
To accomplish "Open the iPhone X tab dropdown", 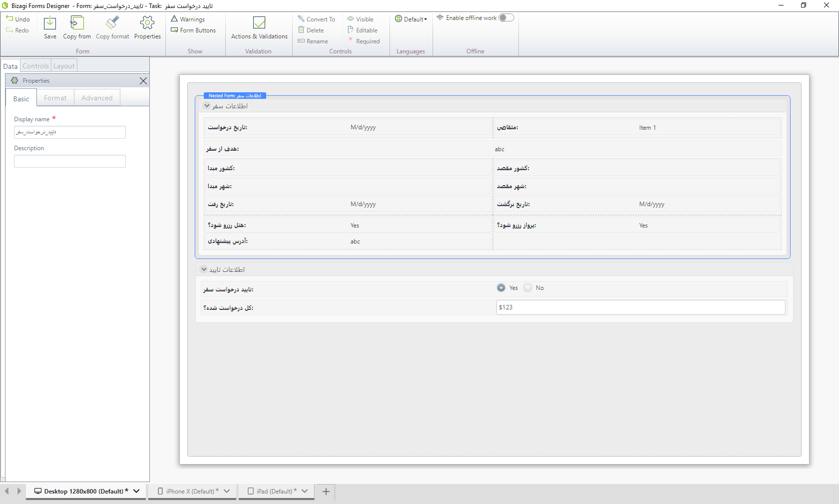I will [227, 492].
